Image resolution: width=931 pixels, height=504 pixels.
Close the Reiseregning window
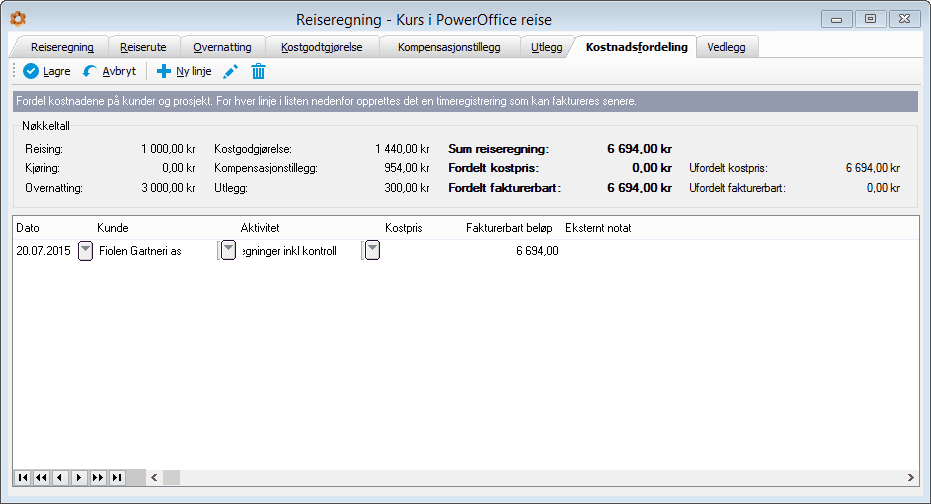904,19
